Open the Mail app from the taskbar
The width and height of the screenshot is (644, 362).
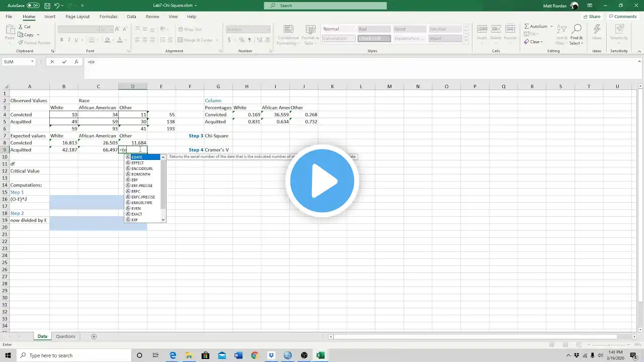click(222, 355)
